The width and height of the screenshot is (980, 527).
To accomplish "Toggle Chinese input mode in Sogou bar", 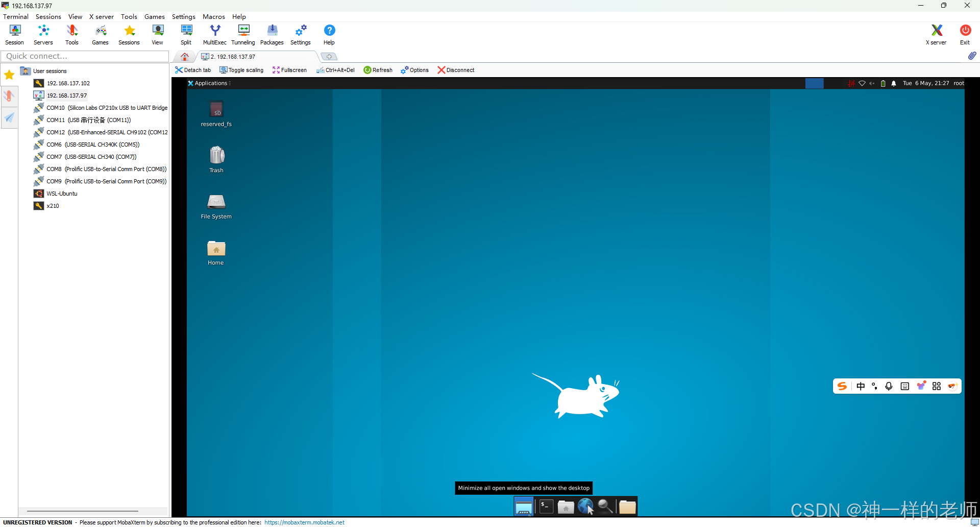I will point(861,386).
